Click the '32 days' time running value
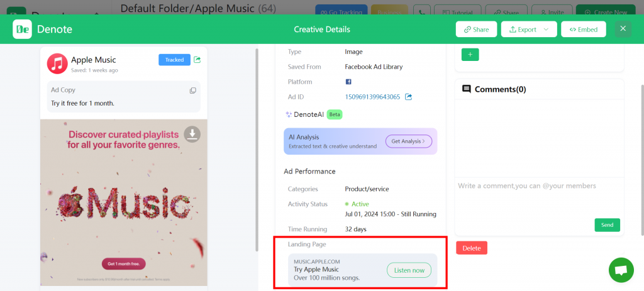Viewport: 644px width, 291px height. [x=356, y=229]
